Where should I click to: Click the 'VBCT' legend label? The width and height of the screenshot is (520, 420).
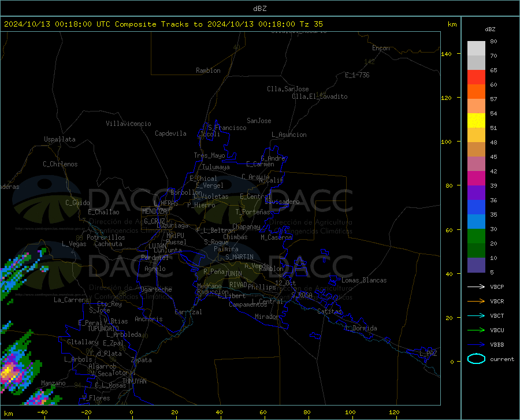(497, 316)
